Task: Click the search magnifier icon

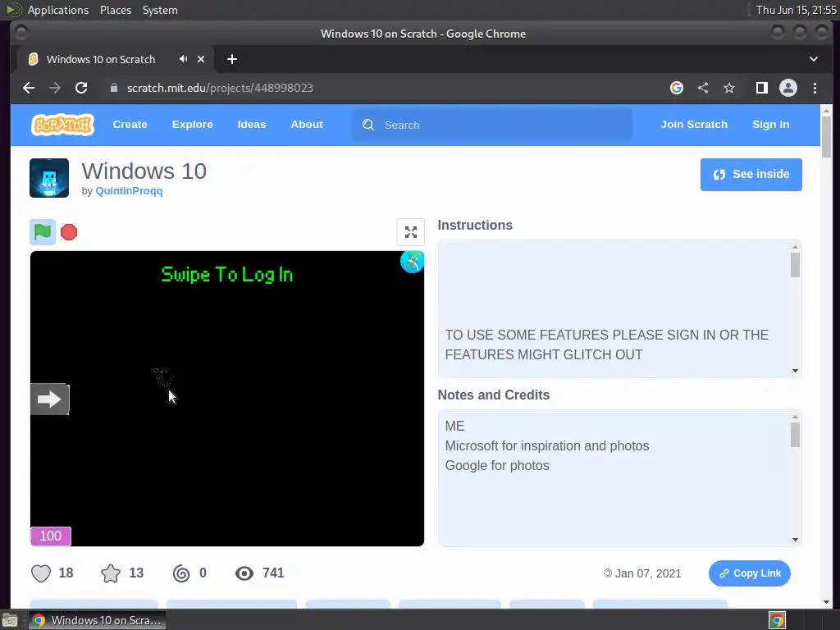Action: pyautogui.click(x=368, y=125)
